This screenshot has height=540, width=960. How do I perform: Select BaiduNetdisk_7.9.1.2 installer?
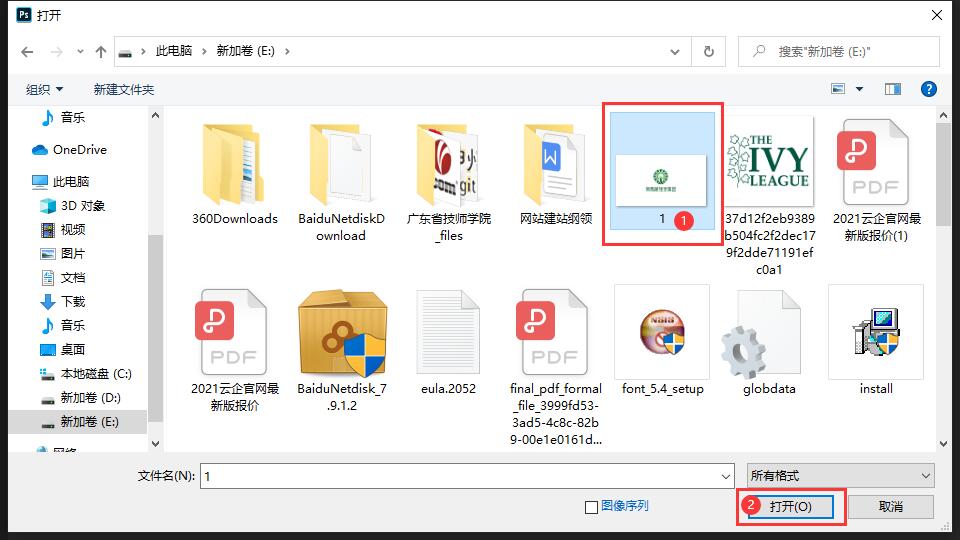point(341,351)
